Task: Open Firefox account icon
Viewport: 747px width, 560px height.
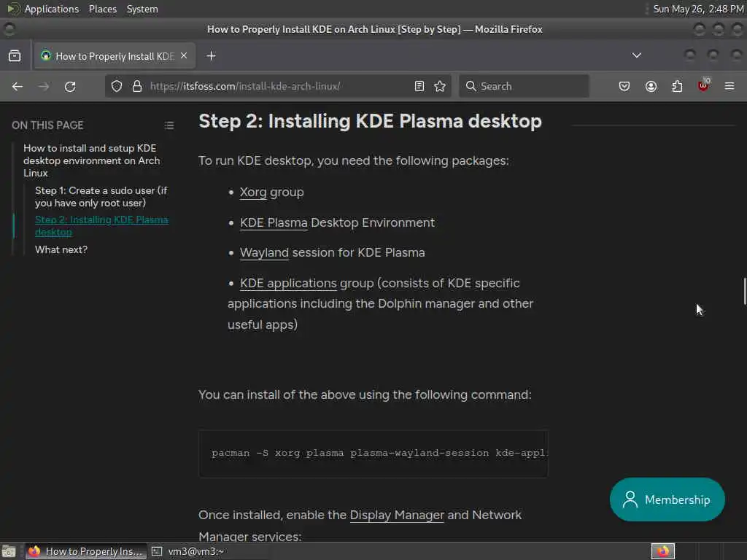Action: pos(651,86)
